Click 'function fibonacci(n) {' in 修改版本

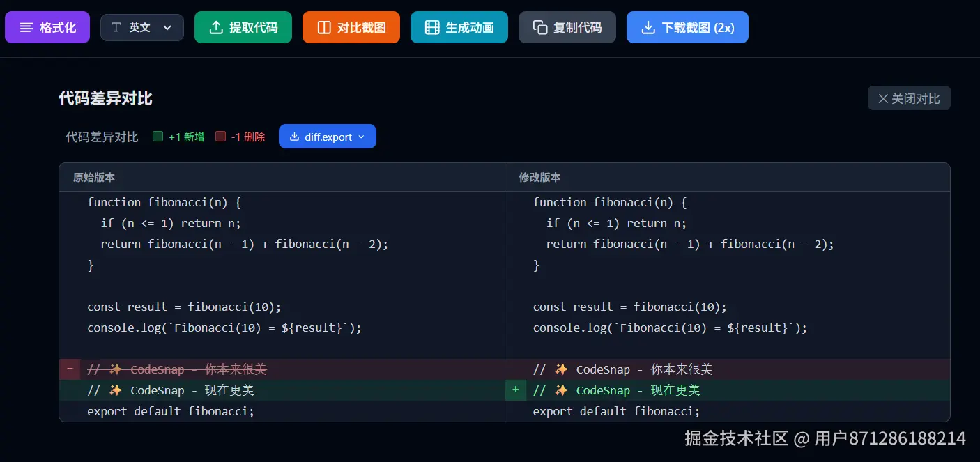tap(610, 202)
